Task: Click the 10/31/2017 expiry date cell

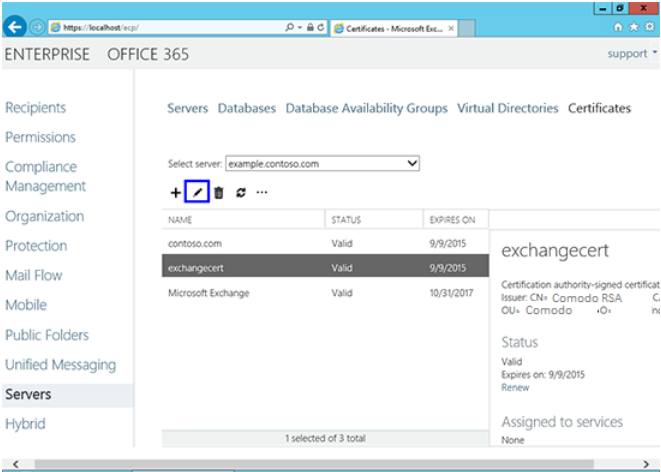Action: coord(451,293)
